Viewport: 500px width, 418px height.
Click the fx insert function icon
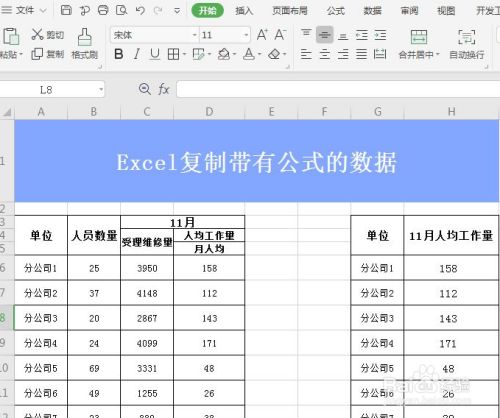pyautogui.click(x=163, y=89)
